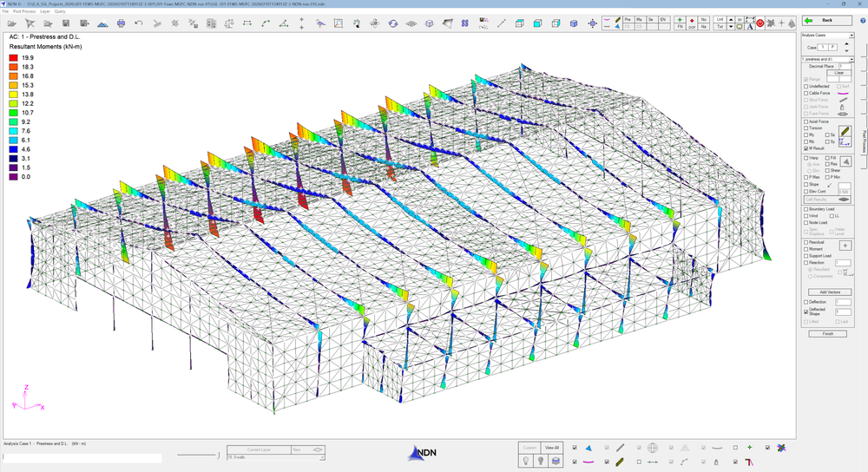Open the S-walls layer dropdown
Screen dimensions: 868x472
point(322,457)
